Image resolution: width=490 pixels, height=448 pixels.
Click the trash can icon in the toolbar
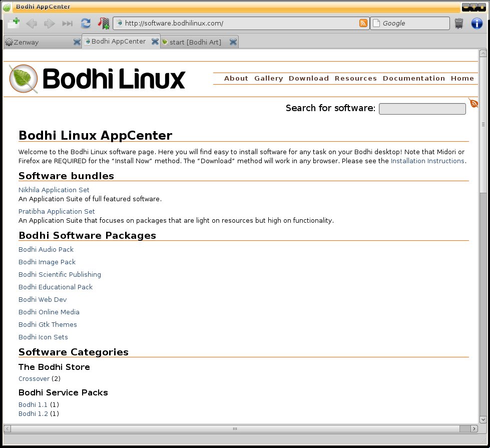coord(459,23)
